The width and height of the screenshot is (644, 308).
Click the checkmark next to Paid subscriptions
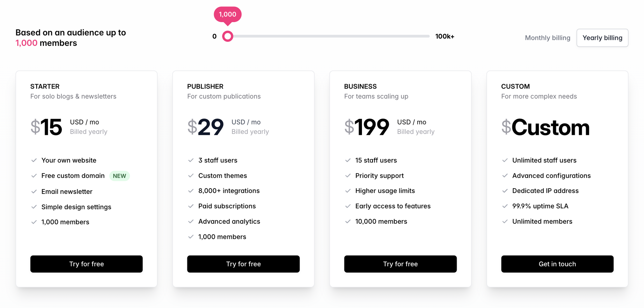191,206
